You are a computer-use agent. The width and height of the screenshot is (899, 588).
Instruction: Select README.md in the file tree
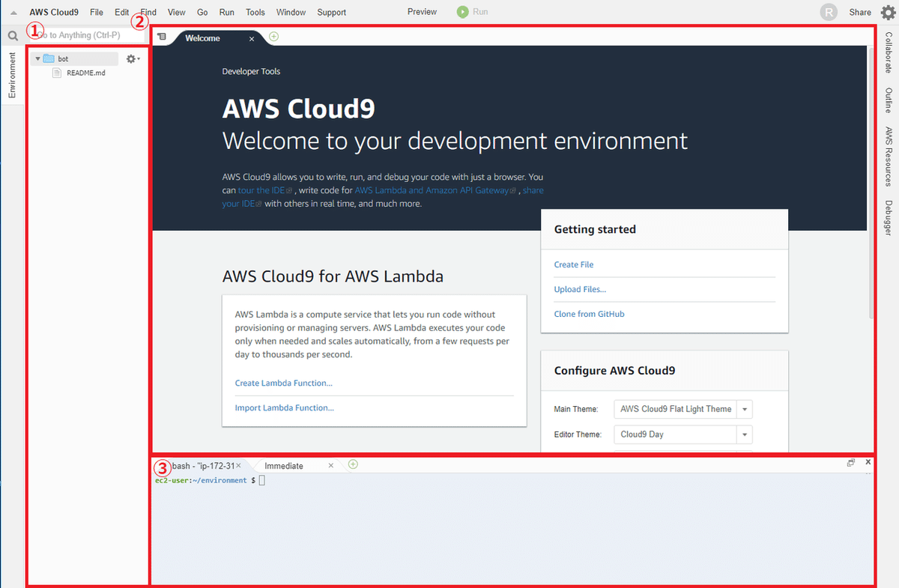point(86,73)
